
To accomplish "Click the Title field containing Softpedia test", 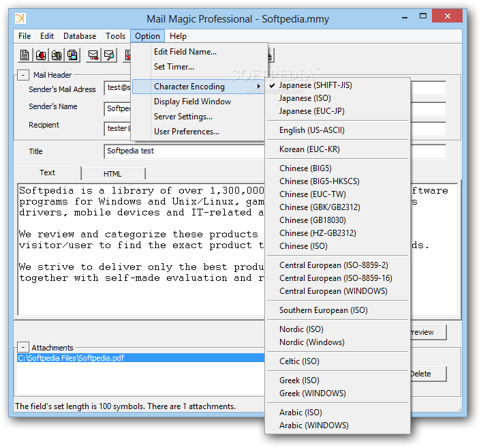I will [x=184, y=151].
